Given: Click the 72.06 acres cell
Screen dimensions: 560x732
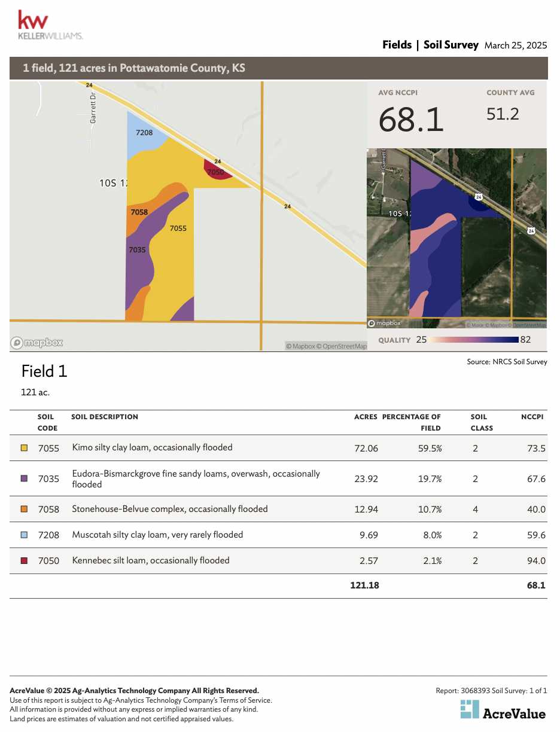Looking at the screenshot, I should point(366,448).
